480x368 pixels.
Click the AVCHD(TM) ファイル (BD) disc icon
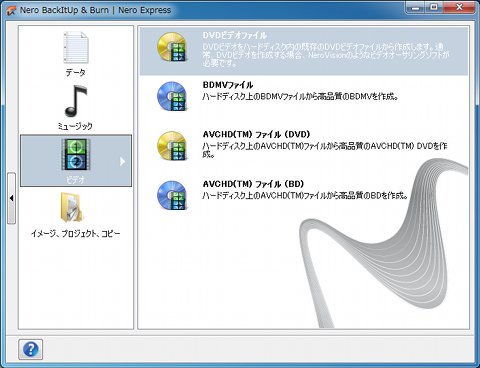[x=172, y=195]
